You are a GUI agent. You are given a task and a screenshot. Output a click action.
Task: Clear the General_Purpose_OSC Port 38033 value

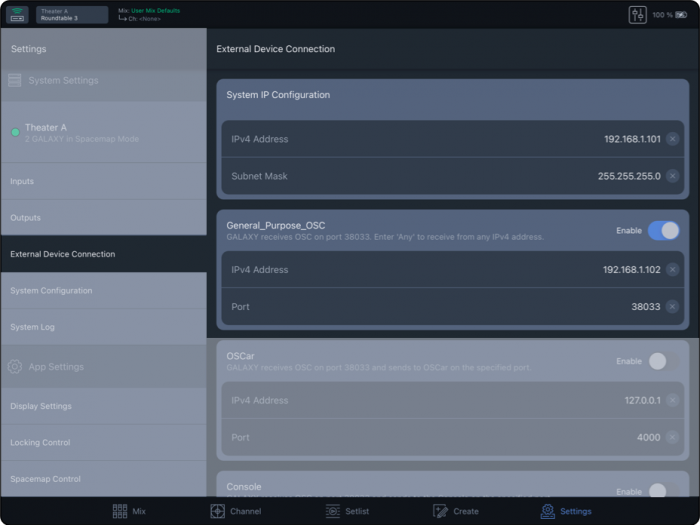[x=672, y=307]
